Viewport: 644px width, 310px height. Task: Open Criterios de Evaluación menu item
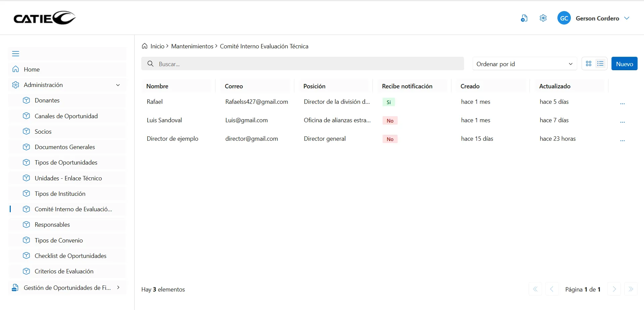point(64,271)
